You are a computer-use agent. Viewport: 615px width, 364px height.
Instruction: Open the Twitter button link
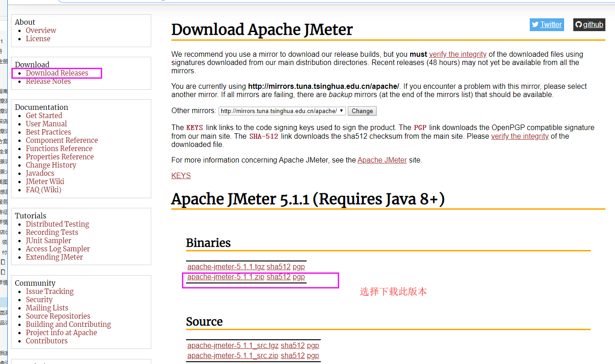[547, 25]
